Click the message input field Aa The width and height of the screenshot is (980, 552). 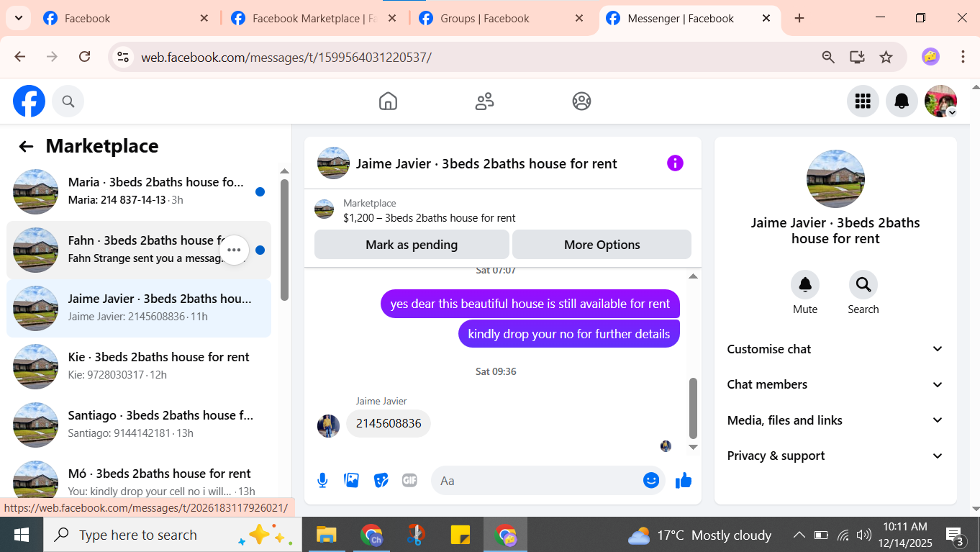[x=536, y=481]
